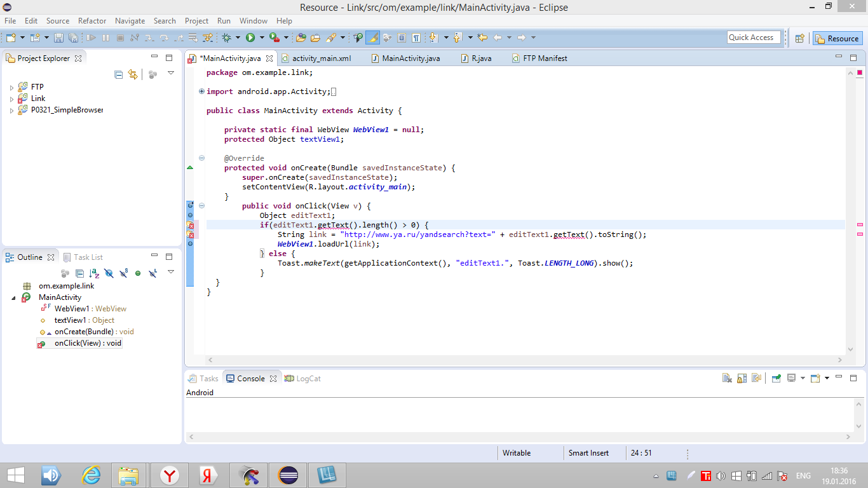Click the Open Perspective icon

pos(800,38)
